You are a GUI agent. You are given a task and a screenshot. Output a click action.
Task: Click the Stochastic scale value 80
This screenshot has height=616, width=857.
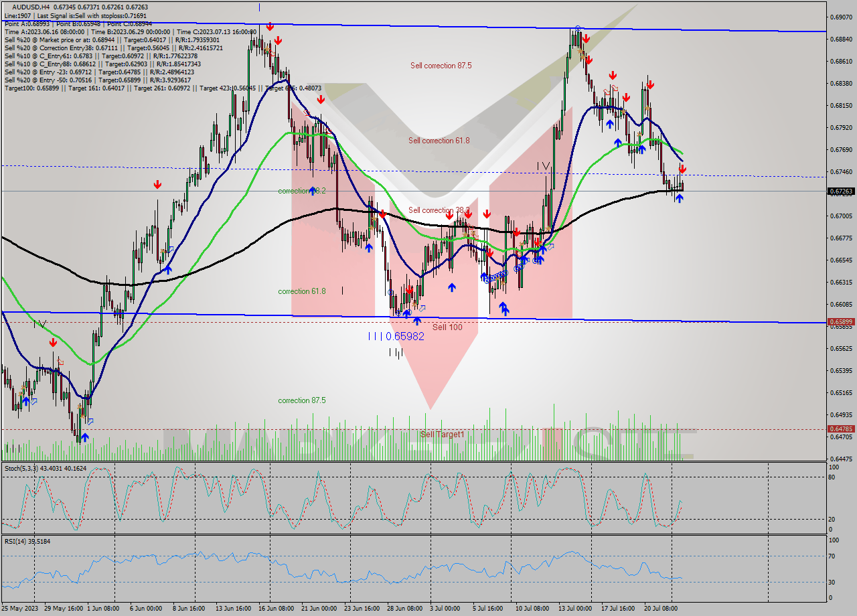[832, 477]
